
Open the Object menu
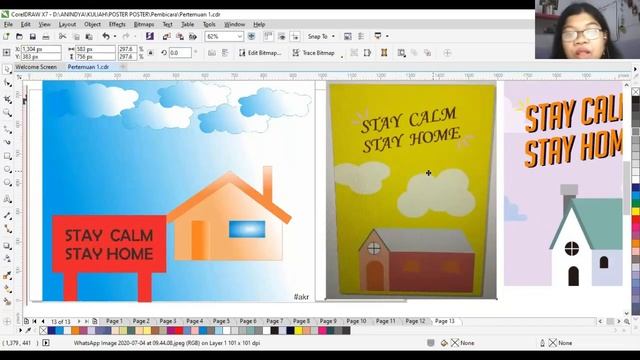(x=92, y=24)
